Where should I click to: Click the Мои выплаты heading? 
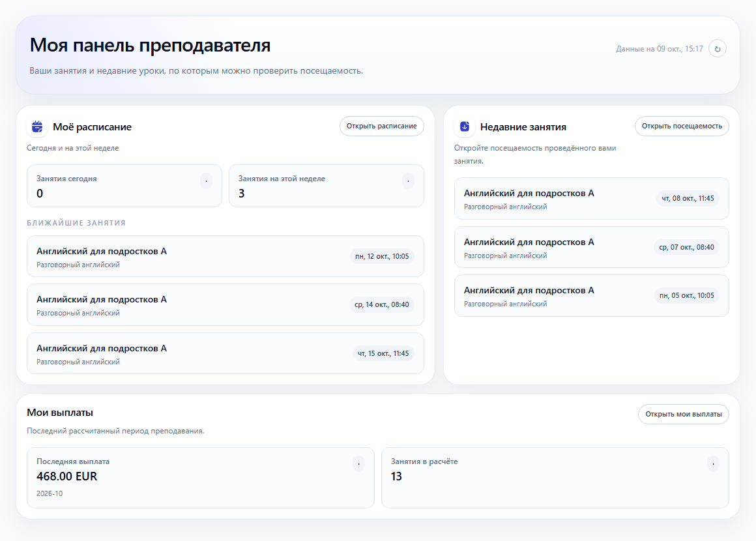pos(60,412)
